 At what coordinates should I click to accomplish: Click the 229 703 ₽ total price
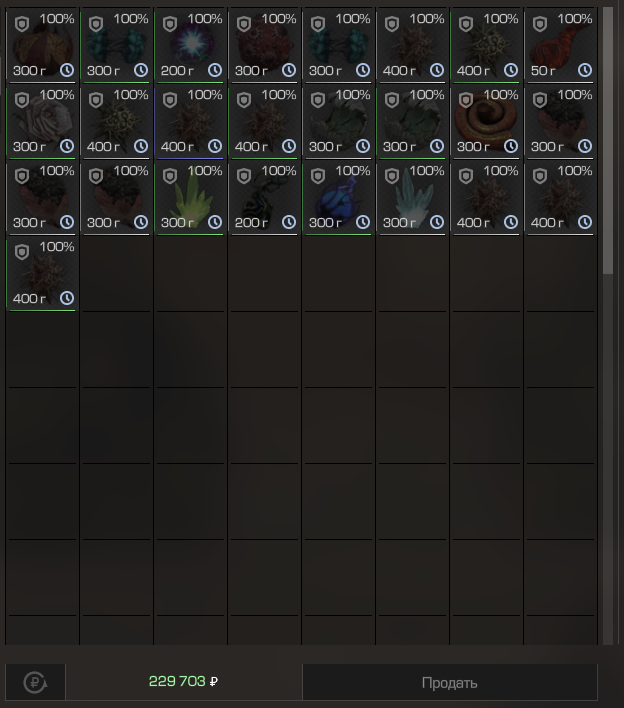coord(183,681)
